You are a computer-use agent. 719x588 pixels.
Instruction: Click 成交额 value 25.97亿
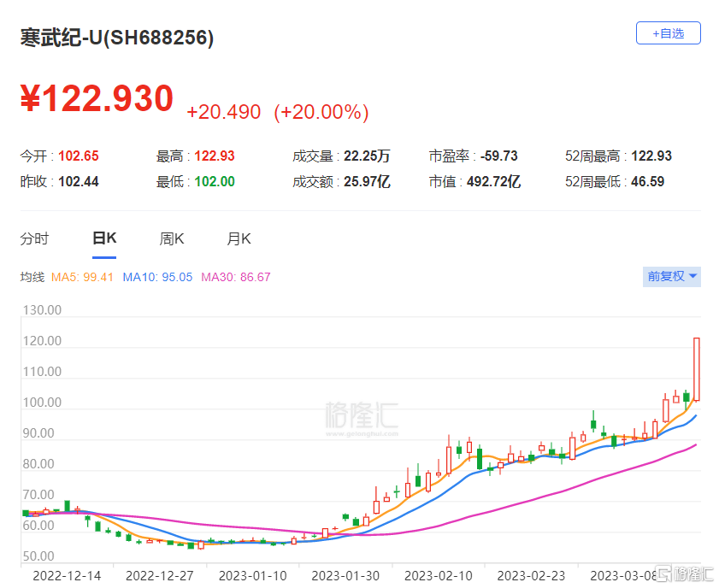click(367, 182)
